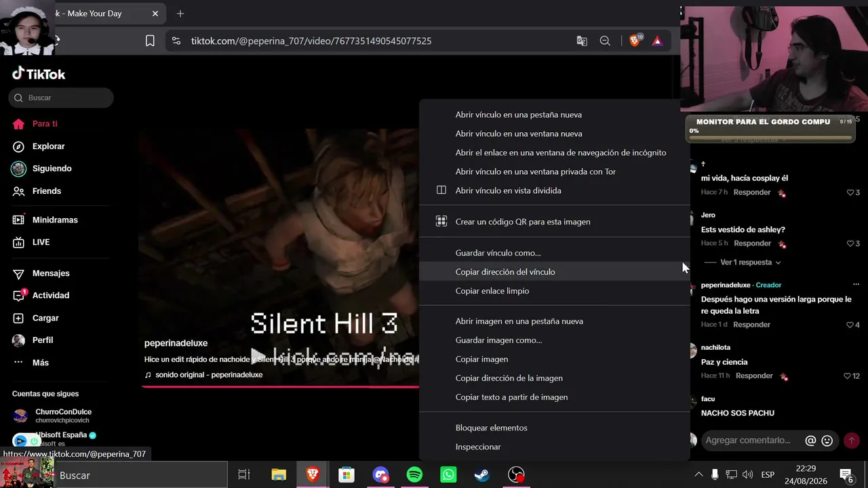Reply to Jero's comment

(752, 243)
